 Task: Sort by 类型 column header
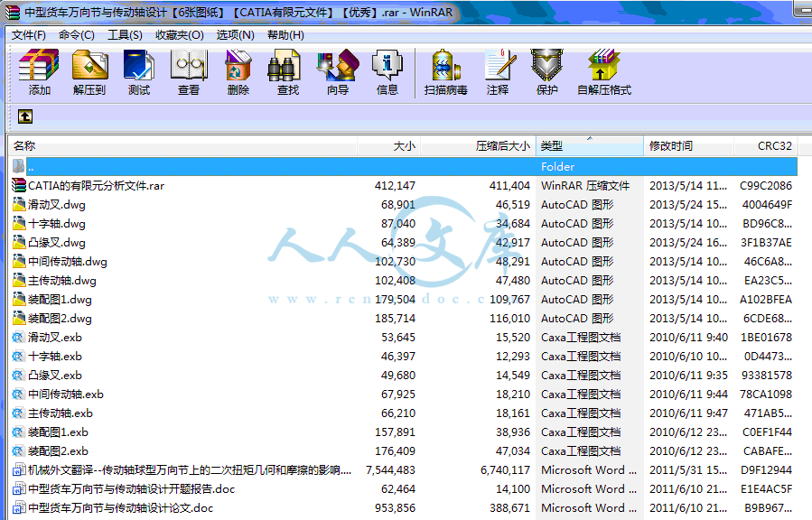[x=590, y=146]
